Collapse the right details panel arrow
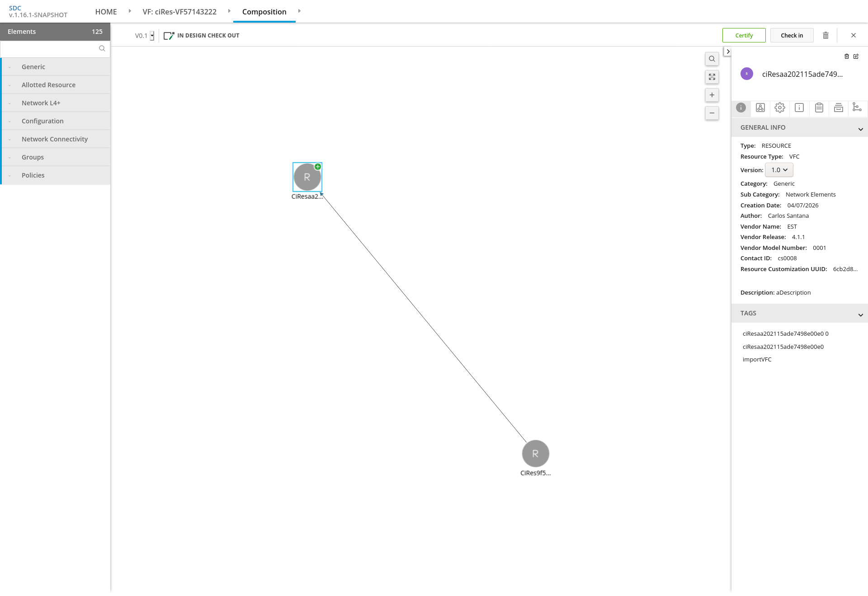 pos(727,52)
